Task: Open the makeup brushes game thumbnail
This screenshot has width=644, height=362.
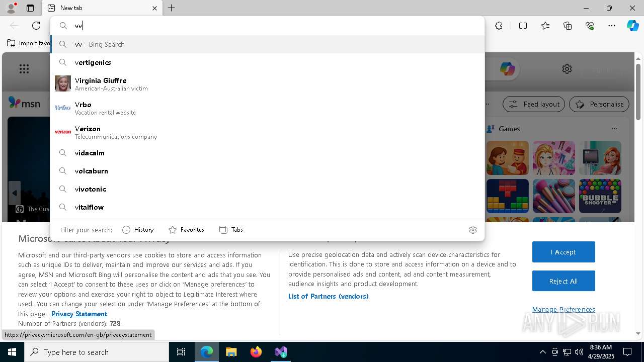Action: tap(554, 196)
